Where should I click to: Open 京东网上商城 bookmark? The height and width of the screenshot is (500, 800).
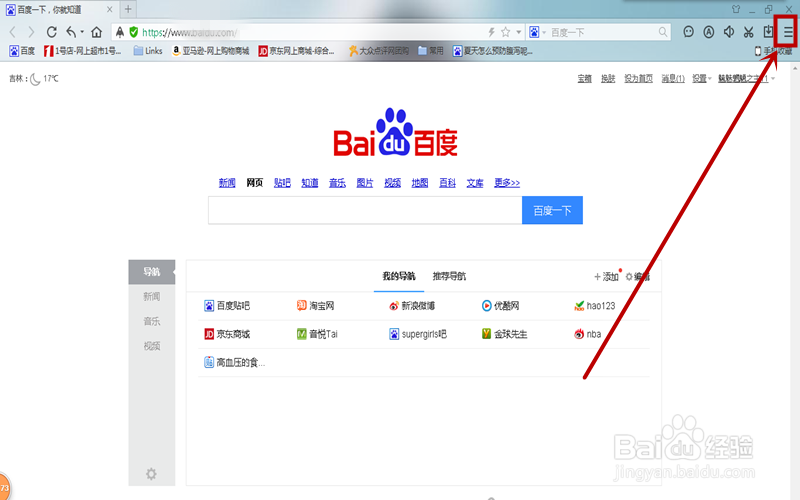(296, 51)
